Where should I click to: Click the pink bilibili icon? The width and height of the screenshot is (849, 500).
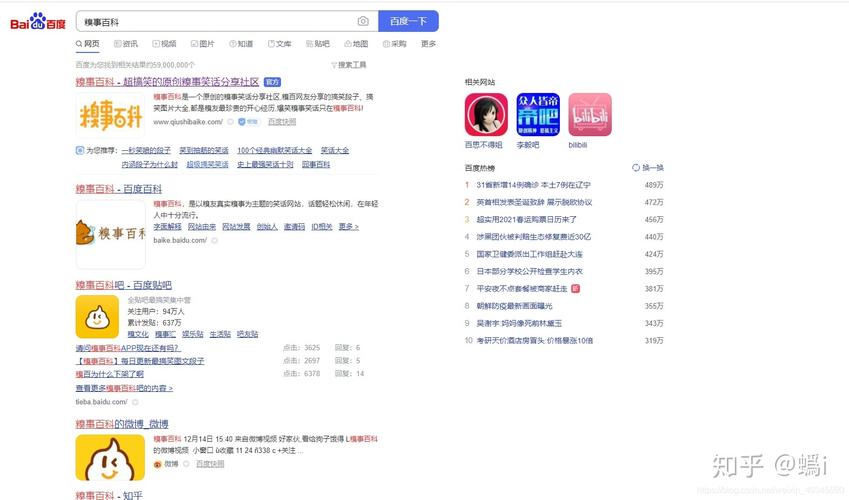[590, 114]
